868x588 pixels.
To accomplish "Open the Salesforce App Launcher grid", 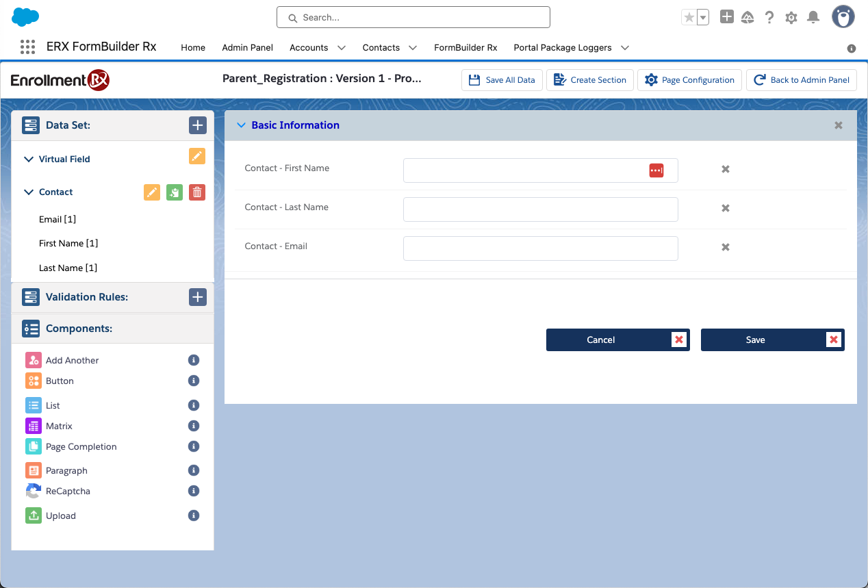I will coord(27,47).
